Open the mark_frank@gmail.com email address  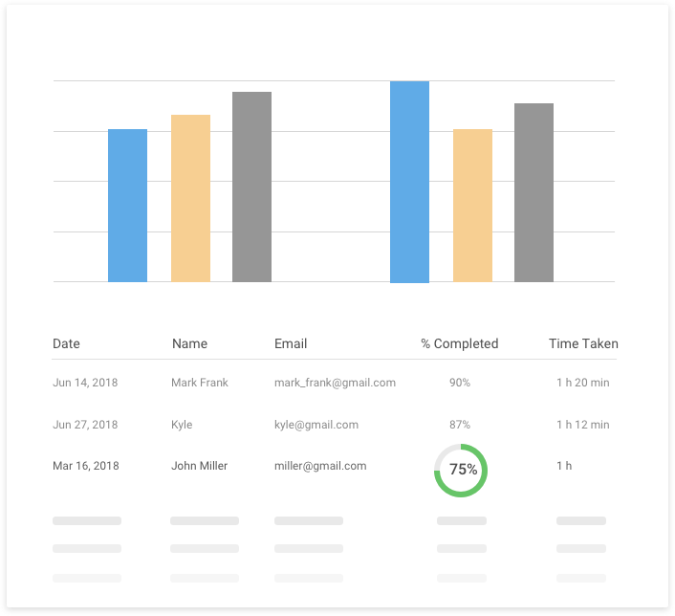click(335, 383)
